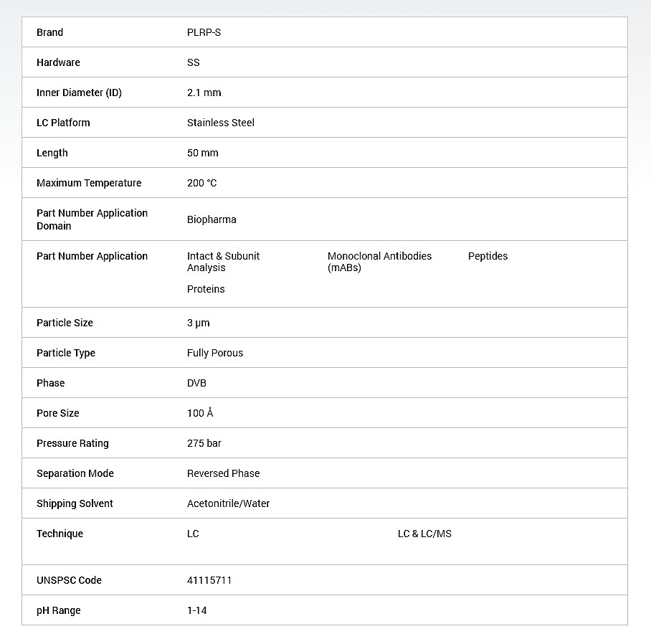
Task: Click the 'Fully Porous' value
Action: point(215,353)
